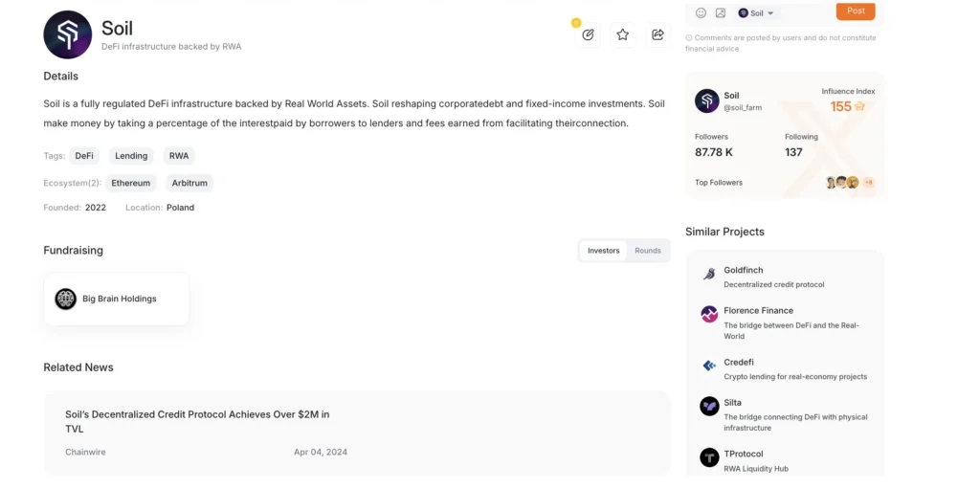
Task: Expand the Soil selector dropdown in comment box
Action: pyautogui.click(x=756, y=12)
